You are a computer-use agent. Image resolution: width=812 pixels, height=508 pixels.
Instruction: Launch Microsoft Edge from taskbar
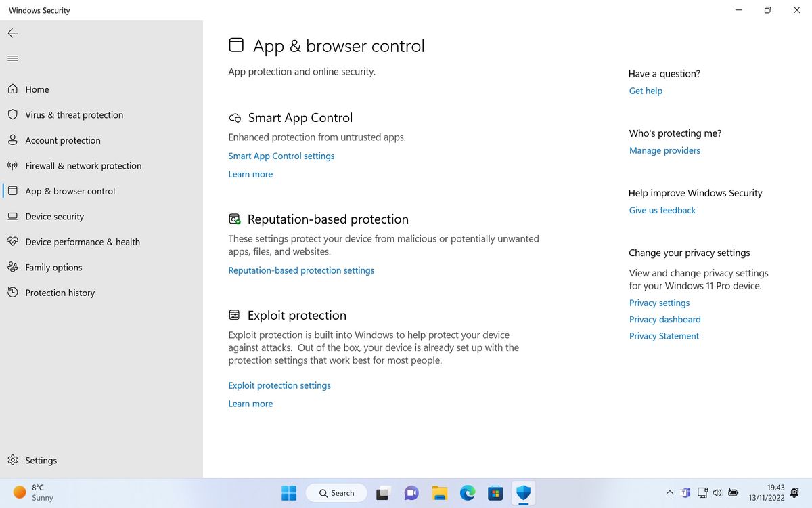(x=467, y=493)
